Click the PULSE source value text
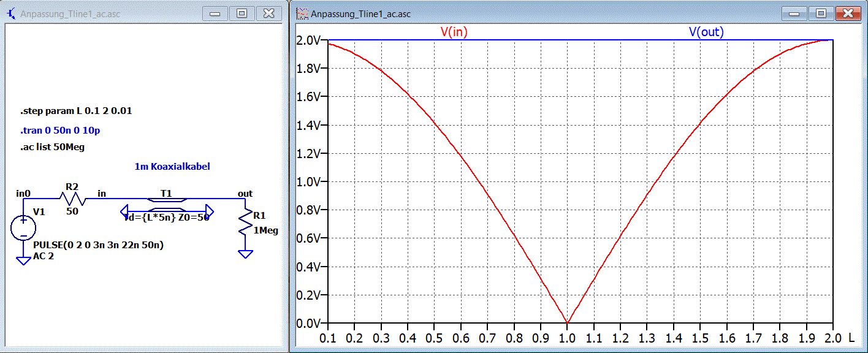This screenshot has width=868, height=353. (98, 245)
